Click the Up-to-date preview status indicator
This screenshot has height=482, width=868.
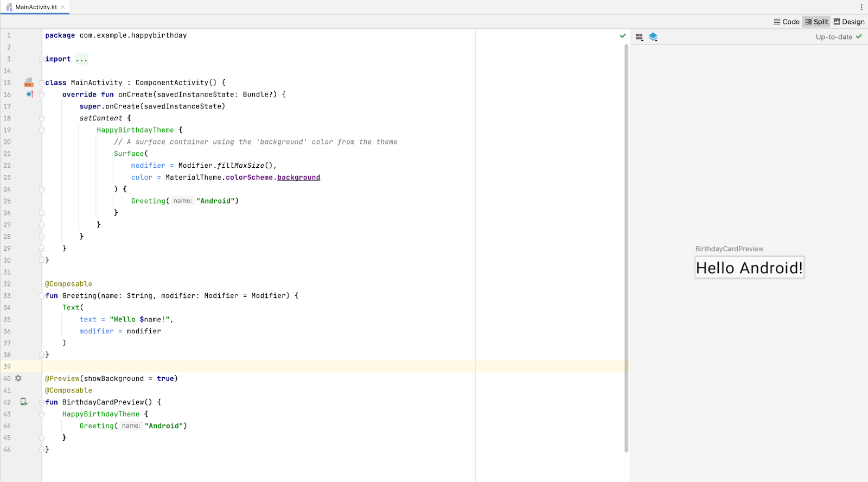[838, 37]
